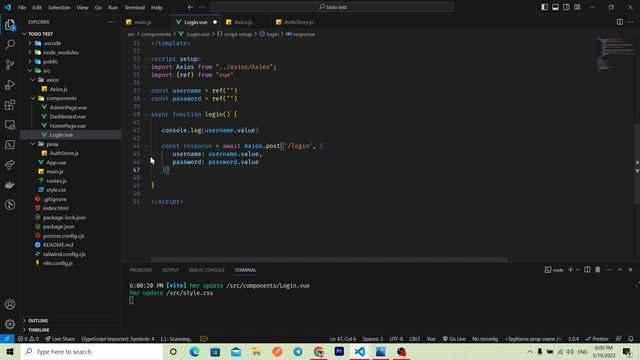
Task: Toggle panel layout icon
Action: [x=555, y=7]
